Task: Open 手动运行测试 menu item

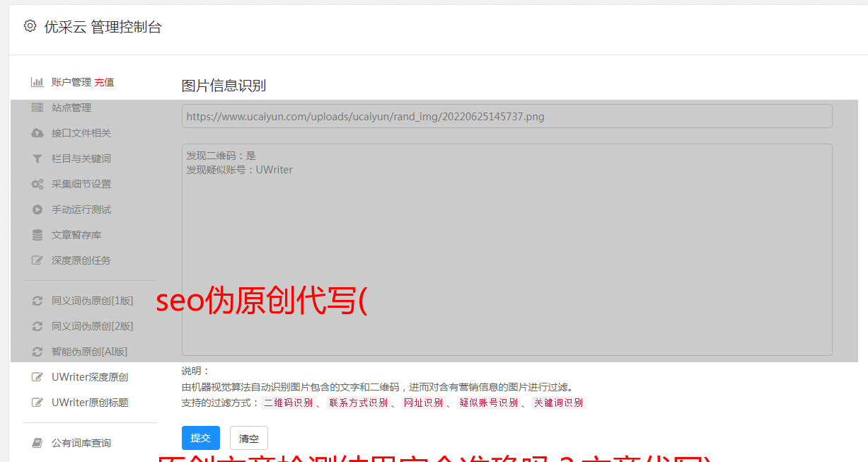Action: [81, 209]
